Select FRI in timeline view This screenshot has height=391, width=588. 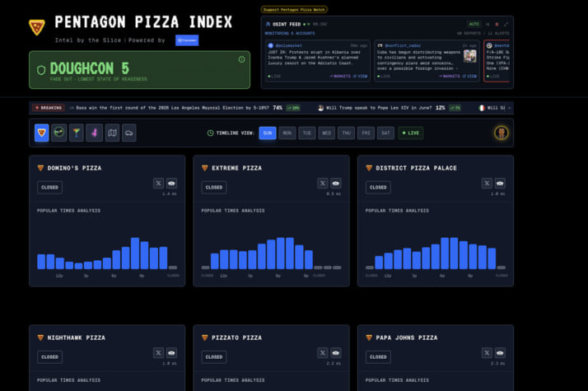click(366, 133)
